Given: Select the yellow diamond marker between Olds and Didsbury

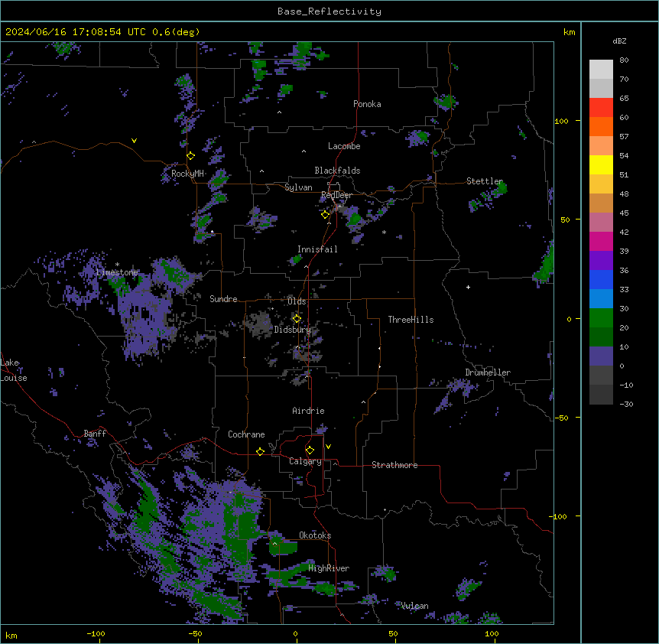Looking at the screenshot, I should (297, 318).
